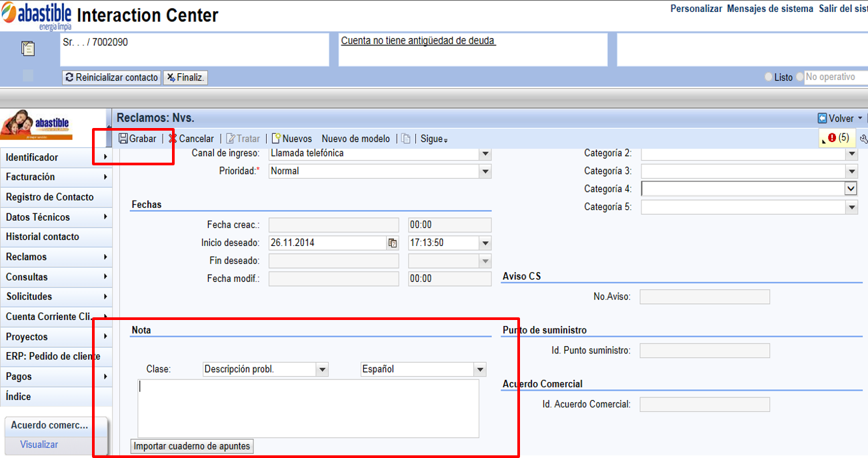Expand the Clase Descripción probl. dropdown
The width and height of the screenshot is (868, 458).
tap(323, 369)
